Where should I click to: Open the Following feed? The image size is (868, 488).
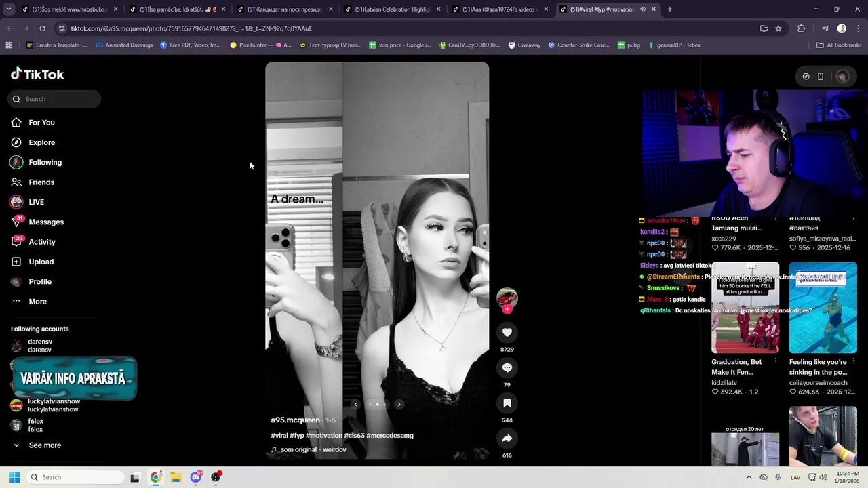pyautogui.click(x=45, y=163)
